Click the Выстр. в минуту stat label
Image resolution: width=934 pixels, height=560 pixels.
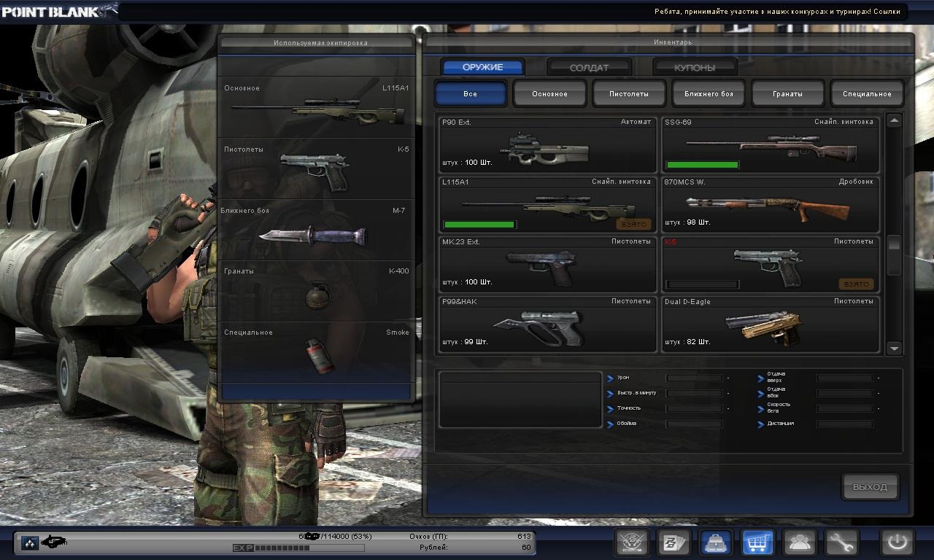click(x=636, y=393)
